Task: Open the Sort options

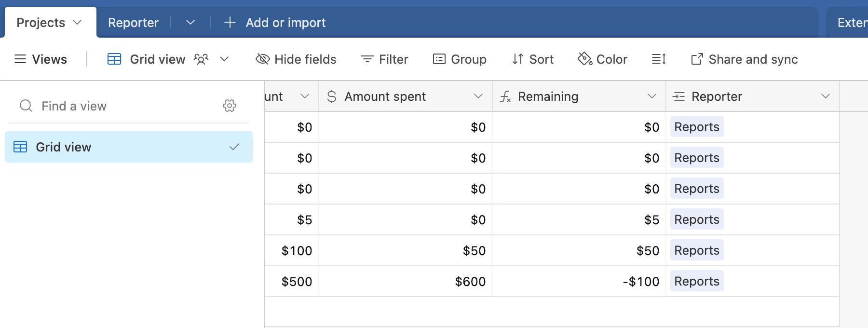Action: (x=532, y=59)
